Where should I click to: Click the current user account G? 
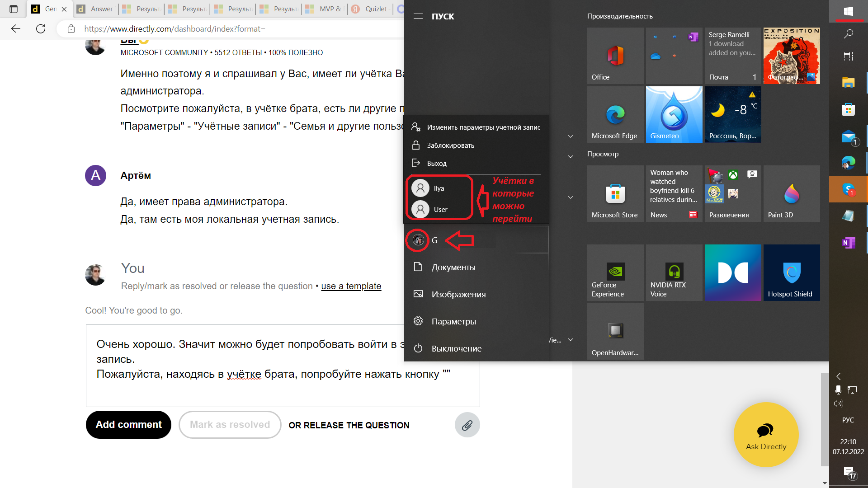476,240
